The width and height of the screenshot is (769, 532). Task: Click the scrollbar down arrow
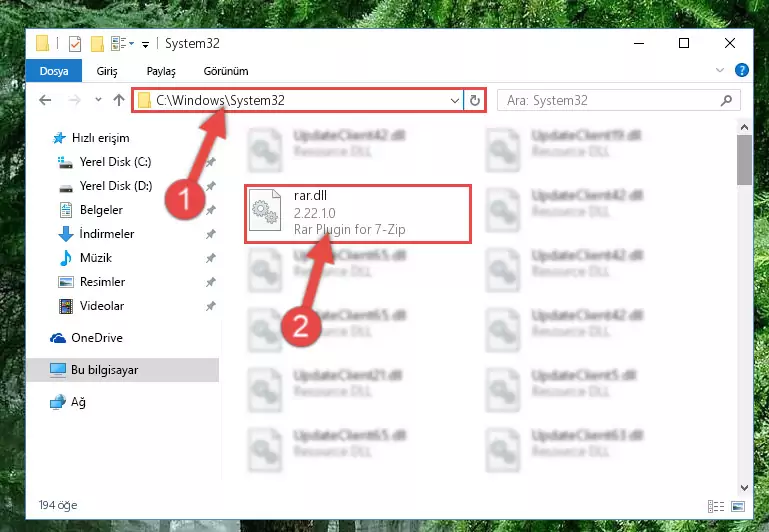tap(744, 488)
